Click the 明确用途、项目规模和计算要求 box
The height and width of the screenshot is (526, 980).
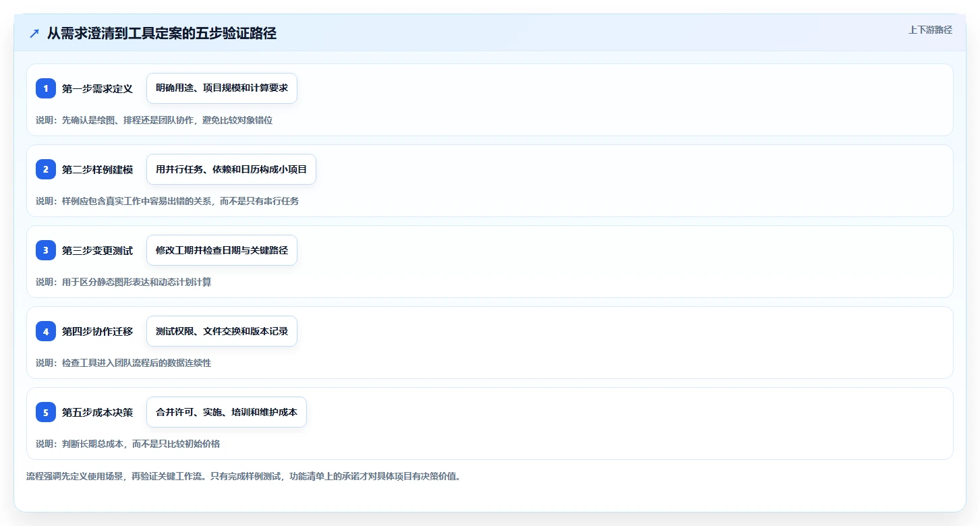pos(222,88)
